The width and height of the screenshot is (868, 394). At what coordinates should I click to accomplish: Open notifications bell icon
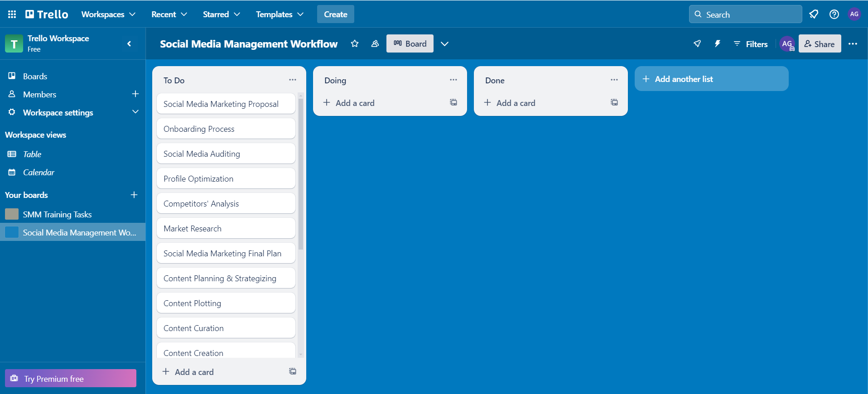pyautogui.click(x=814, y=14)
